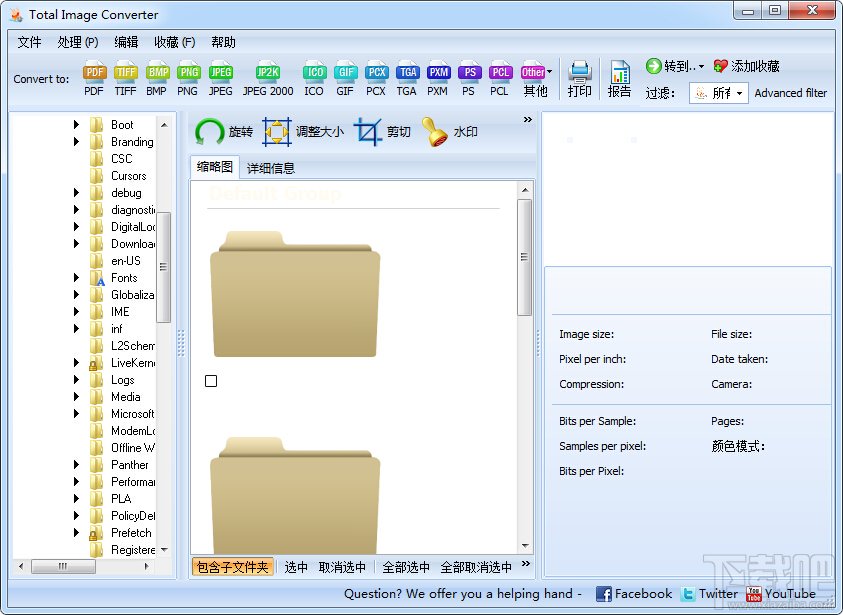Open Twitter link in the footer

pos(709,593)
